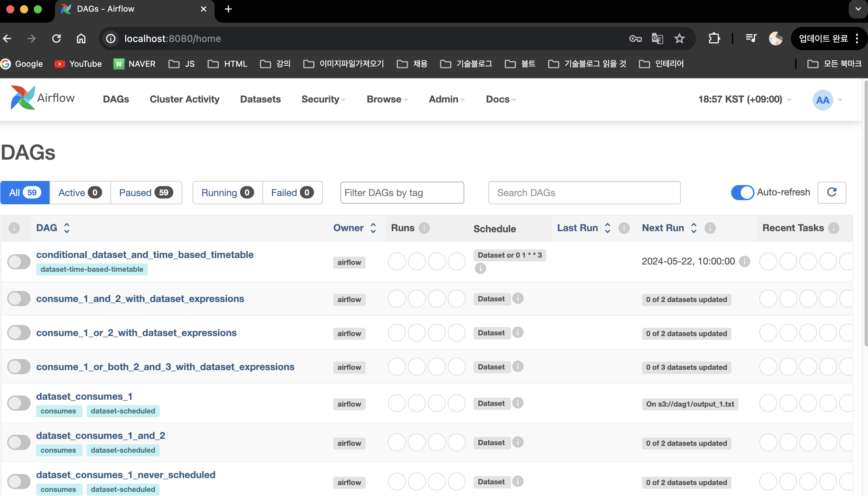Open Chrome extensions puzzle icon
Image resolution: width=868 pixels, height=496 pixels.
point(714,39)
